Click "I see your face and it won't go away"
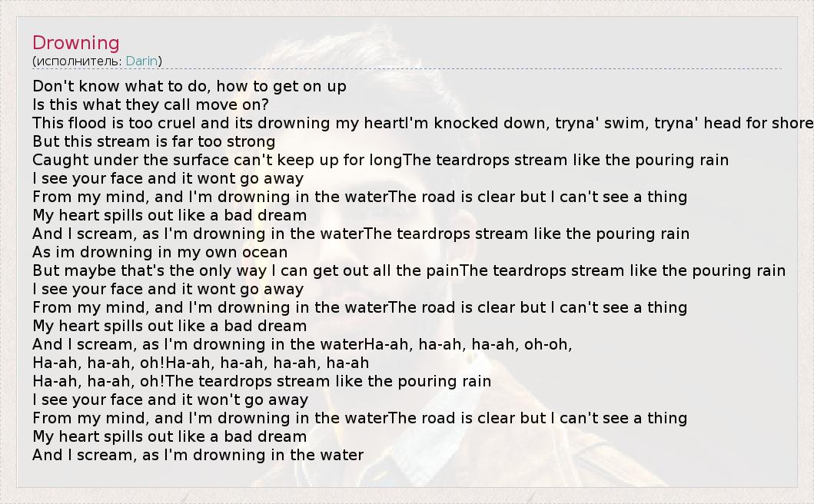This screenshot has height=504, width=814. pos(170,400)
